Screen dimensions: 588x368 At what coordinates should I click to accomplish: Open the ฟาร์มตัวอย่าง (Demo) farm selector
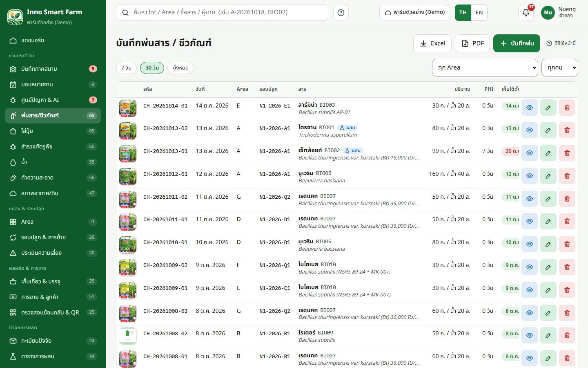coord(415,13)
